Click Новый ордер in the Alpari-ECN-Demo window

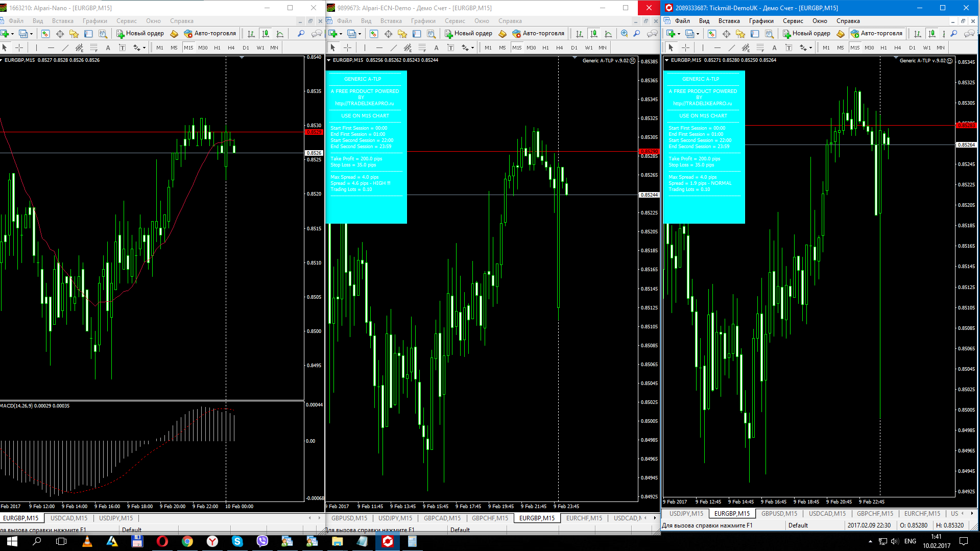pyautogui.click(x=469, y=34)
